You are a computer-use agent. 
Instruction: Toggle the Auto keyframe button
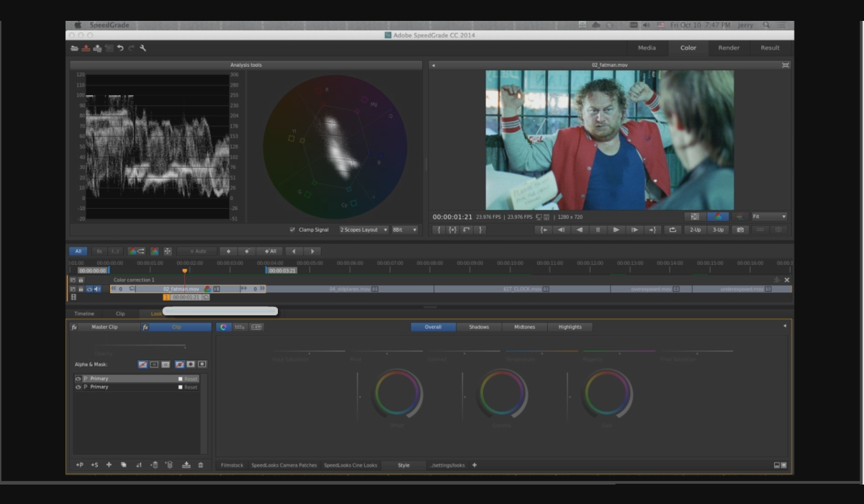pyautogui.click(x=197, y=251)
